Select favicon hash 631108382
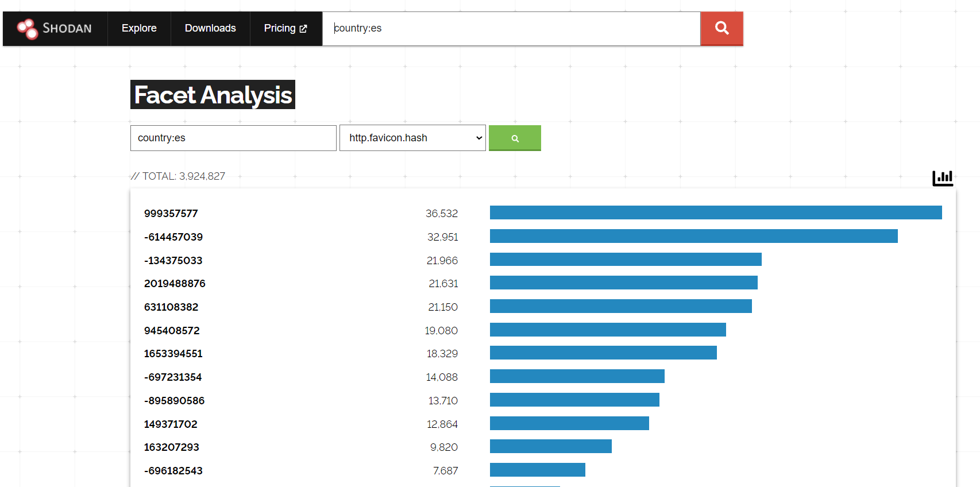The width and height of the screenshot is (980, 487). (171, 307)
